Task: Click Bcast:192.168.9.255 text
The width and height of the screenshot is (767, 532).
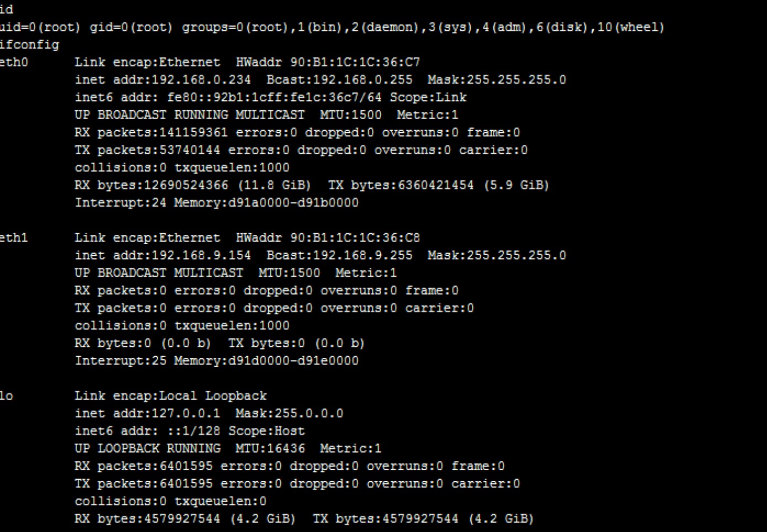Action: point(339,255)
